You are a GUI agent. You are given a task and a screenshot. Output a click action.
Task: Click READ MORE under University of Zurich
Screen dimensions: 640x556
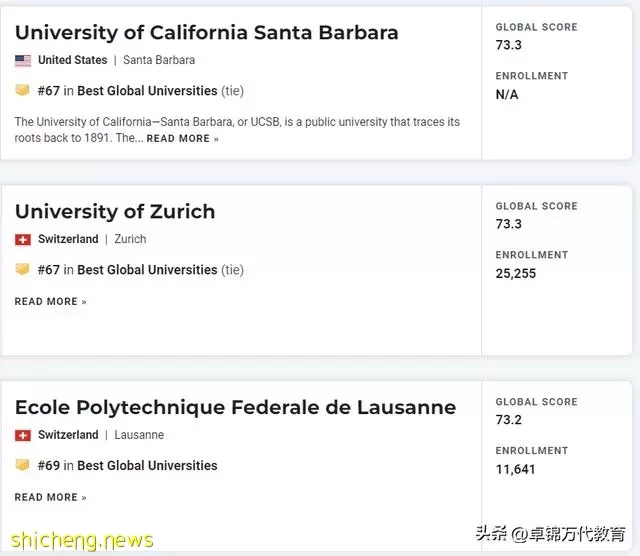[51, 302]
